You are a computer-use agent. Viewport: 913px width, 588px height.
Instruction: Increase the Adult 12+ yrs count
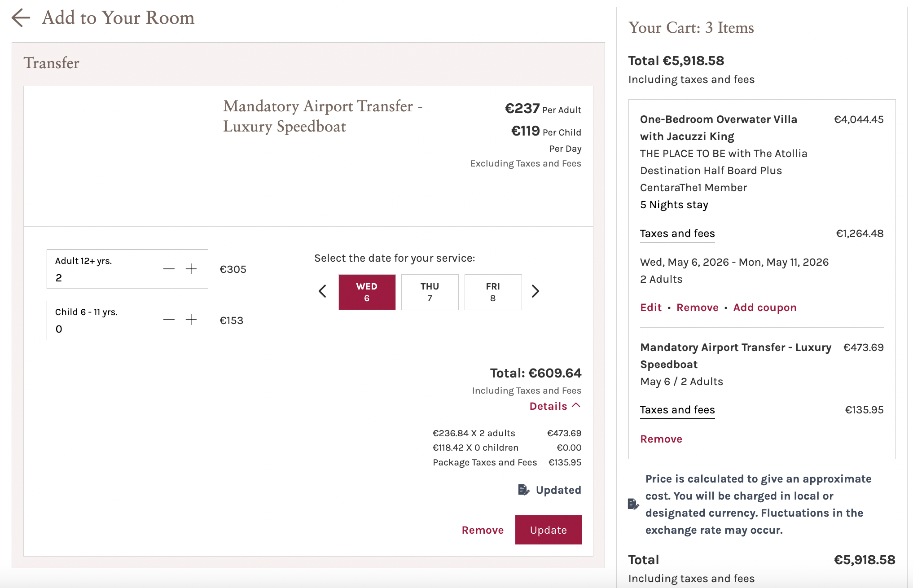191,269
